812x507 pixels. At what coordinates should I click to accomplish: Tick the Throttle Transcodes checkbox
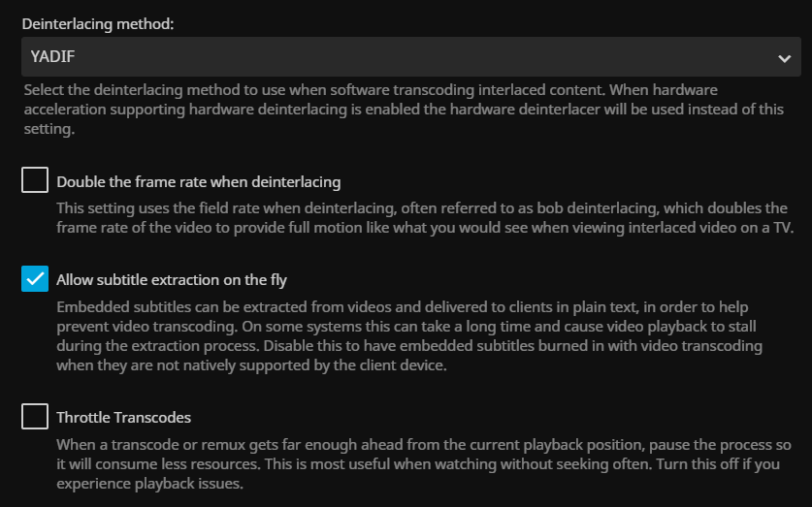coord(35,417)
